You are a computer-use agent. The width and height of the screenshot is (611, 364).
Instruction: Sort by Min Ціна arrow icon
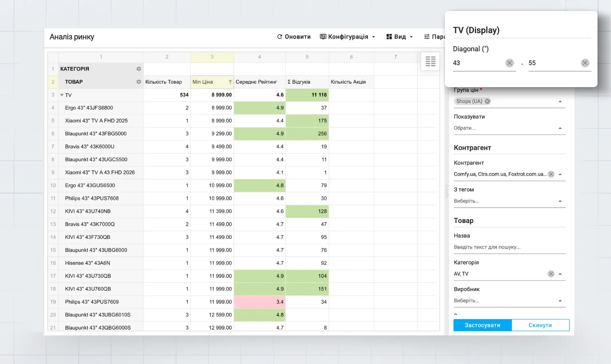click(x=230, y=82)
